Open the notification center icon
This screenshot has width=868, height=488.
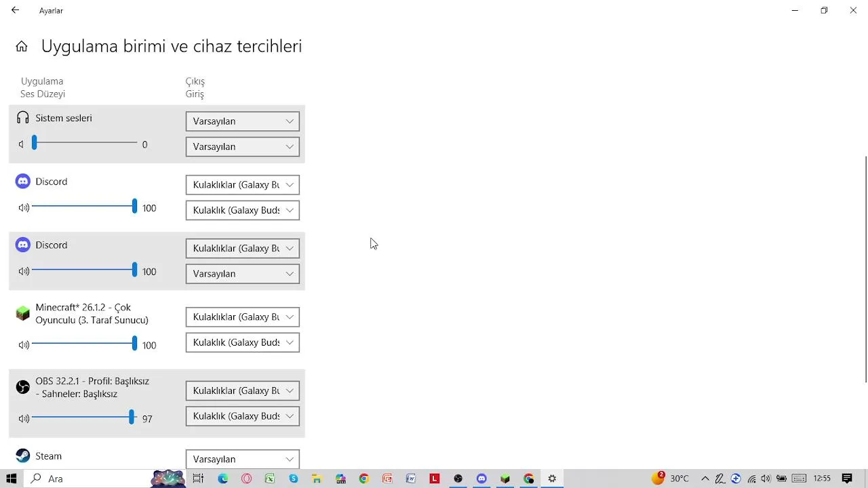tap(847, 479)
